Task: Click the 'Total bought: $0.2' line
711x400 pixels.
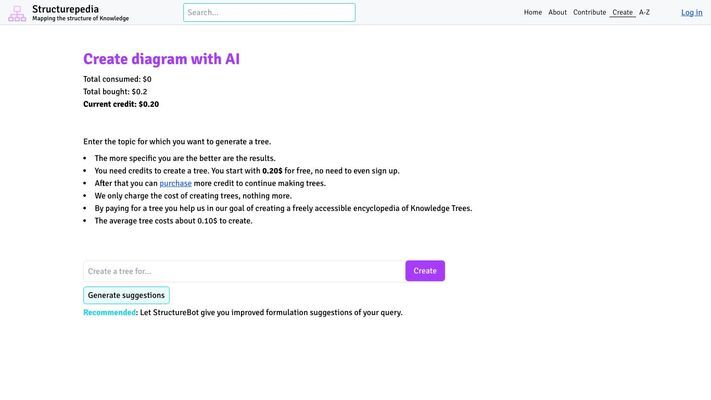Action: pos(115,92)
